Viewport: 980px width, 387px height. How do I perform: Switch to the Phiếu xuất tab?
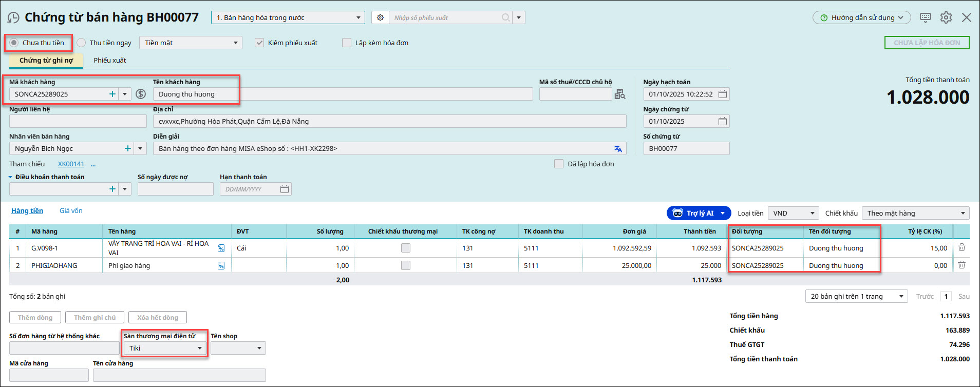(109, 60)
